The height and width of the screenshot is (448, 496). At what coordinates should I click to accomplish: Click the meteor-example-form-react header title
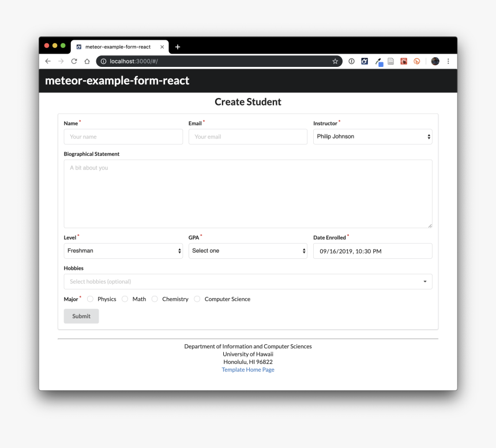tap(117, 81)
